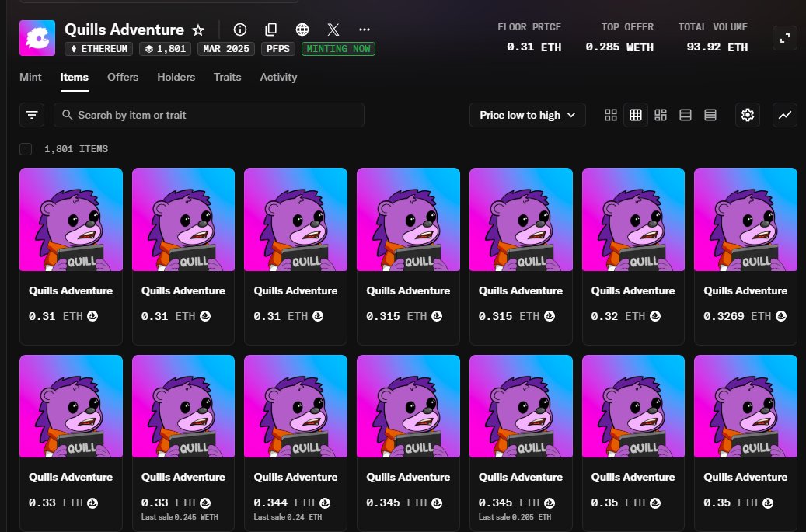Click the MINTING NOW badge
The width and height of the screenshot is (806, 532).
[x=338, y=49]
